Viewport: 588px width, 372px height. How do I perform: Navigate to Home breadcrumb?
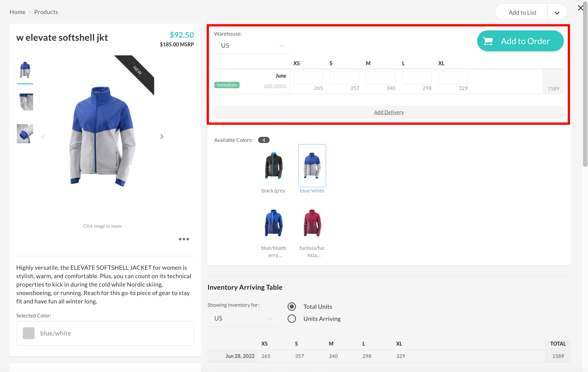(17, 12)
